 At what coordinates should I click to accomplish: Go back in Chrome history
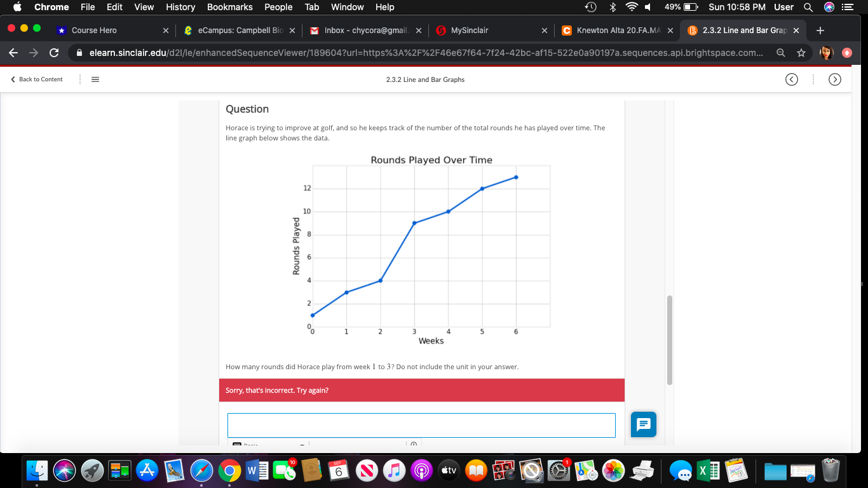14,53
